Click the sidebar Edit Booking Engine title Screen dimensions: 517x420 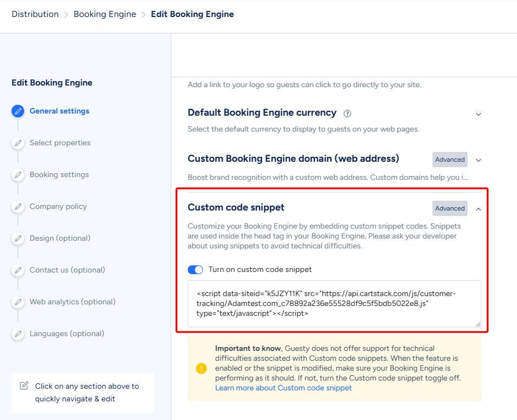point(52,83)
